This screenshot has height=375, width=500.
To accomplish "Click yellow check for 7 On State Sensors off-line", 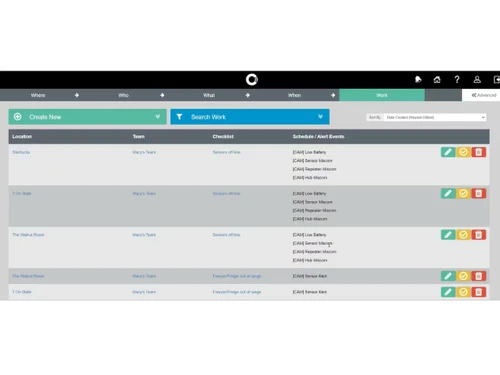I will (463, 193).
